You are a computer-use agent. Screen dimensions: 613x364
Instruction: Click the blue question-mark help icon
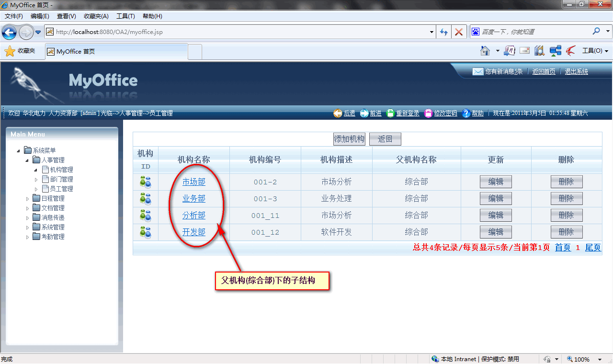[x=466, y=113]
